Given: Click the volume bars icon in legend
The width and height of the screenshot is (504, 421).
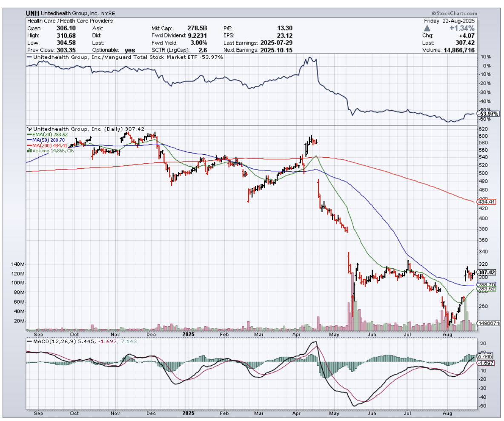Looking at the screenshot, I should (29, 151).
